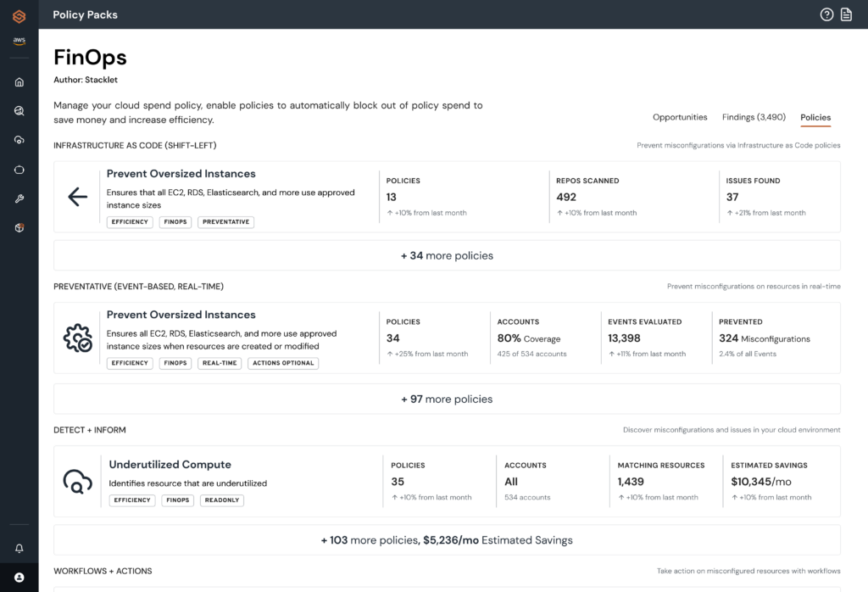Click the AWS provider icon
The width and height of the screenshot is (868, 592).
(x=19, y=42)
